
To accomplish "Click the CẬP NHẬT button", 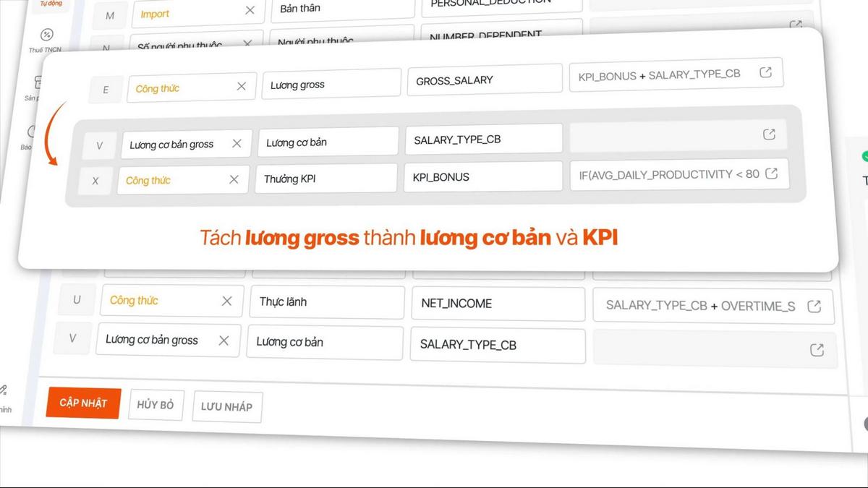I will point(83,403).
